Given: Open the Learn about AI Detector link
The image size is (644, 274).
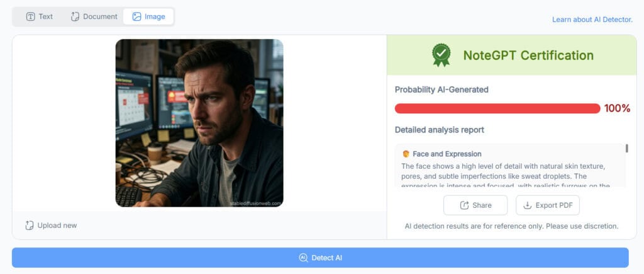Looking at the screenshot, I should pyautogui.click(x=592, y=20).
